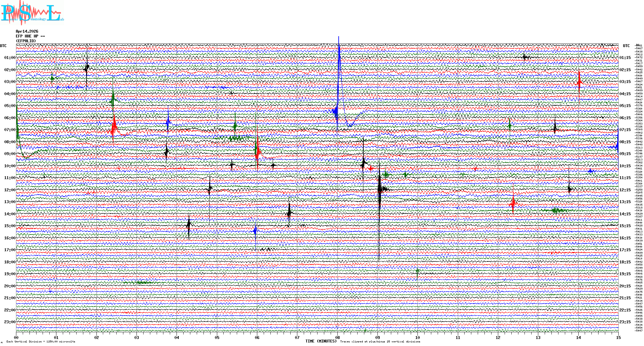Select the 05:00 hour label on left axis

[10, 106]
